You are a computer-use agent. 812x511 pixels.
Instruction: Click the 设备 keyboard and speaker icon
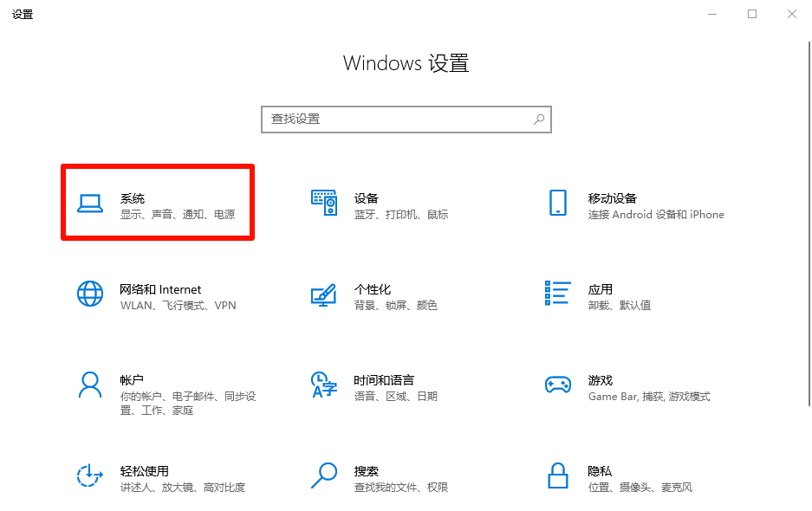[x=324, y=203]
